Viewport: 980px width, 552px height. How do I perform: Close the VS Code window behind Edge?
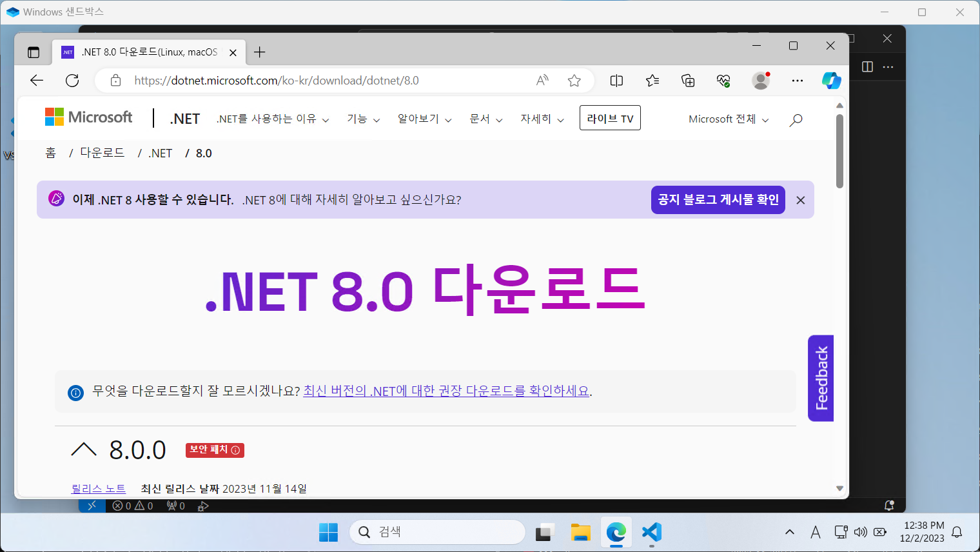point(887,39)
